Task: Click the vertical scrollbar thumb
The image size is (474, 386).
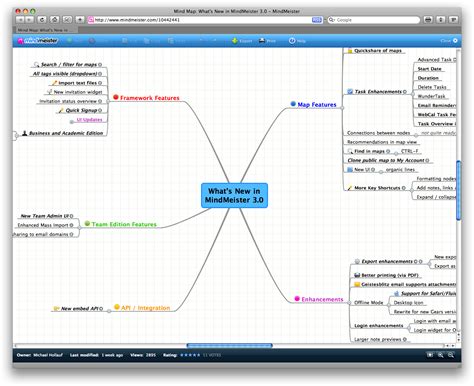Action: click(459, 190)
